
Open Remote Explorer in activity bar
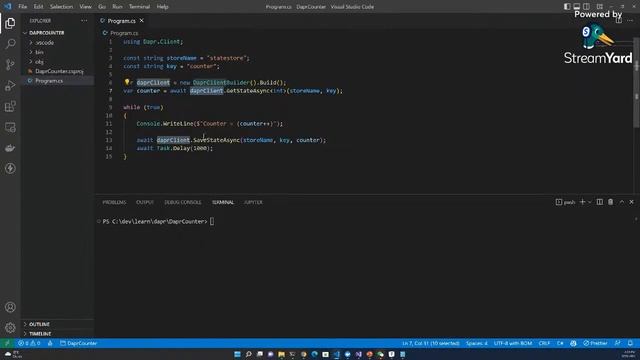(10, 127)
